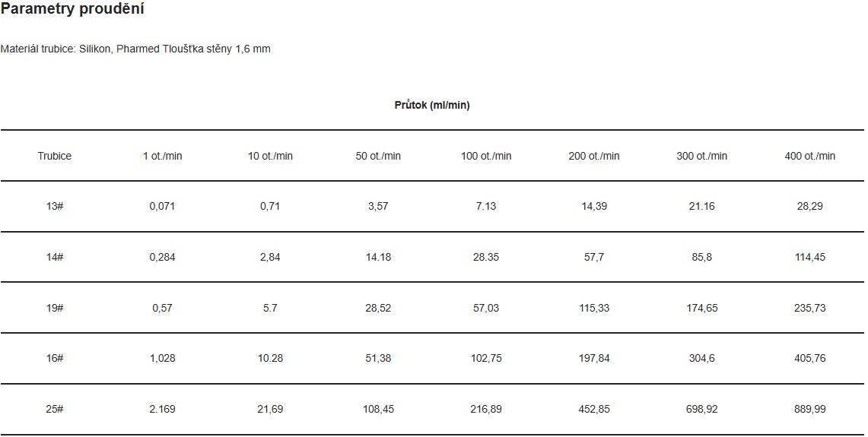Select the 10.28 value in row 16#
The width and height of the screenshot is (868, 437).
pos(270,359)
